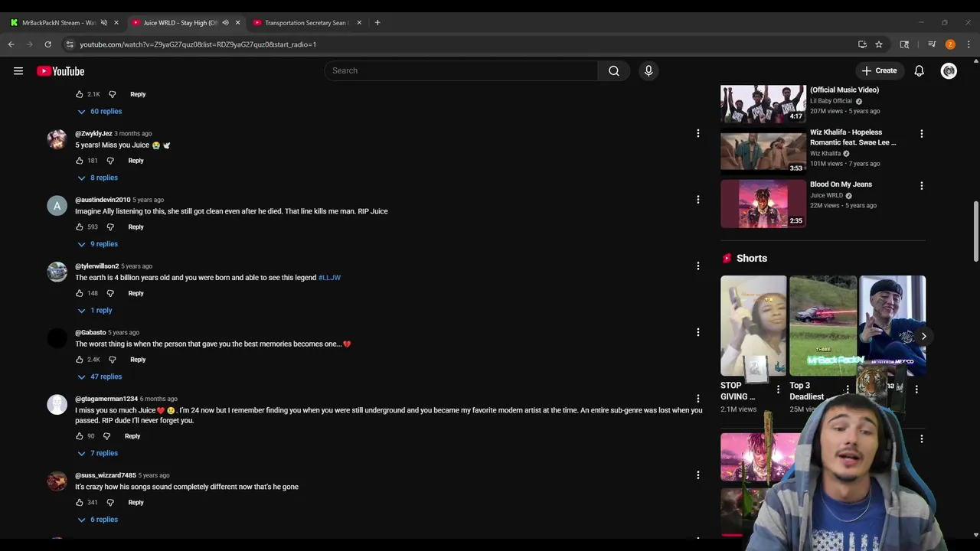Switch to MrBackPackN Stream browser tab
980x551 pixels.
tap(59, 23)
